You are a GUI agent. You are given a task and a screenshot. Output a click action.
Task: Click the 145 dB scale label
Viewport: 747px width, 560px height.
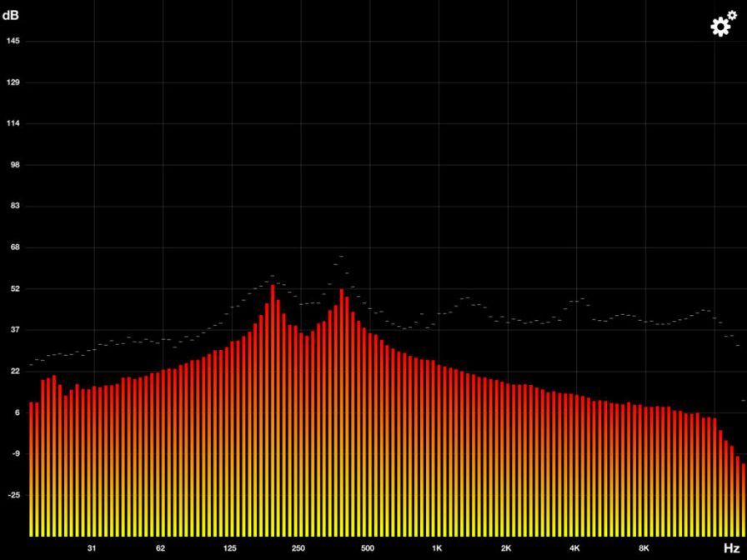13,41
